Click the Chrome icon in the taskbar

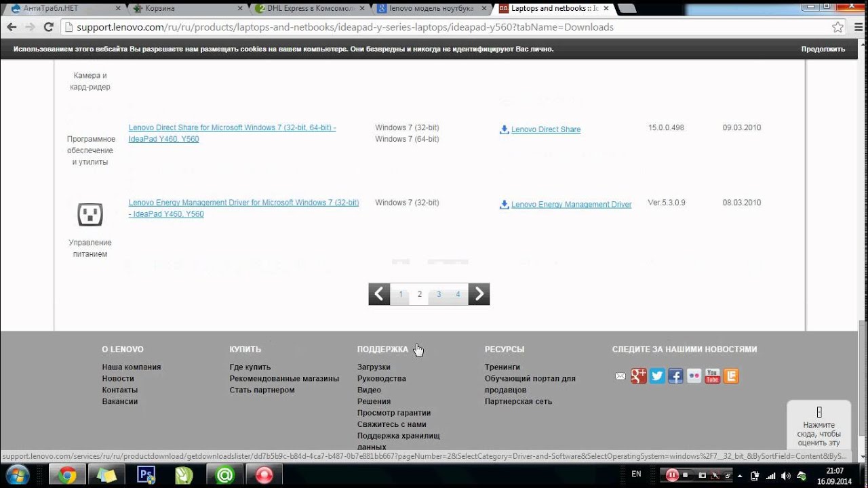(67, 475)
